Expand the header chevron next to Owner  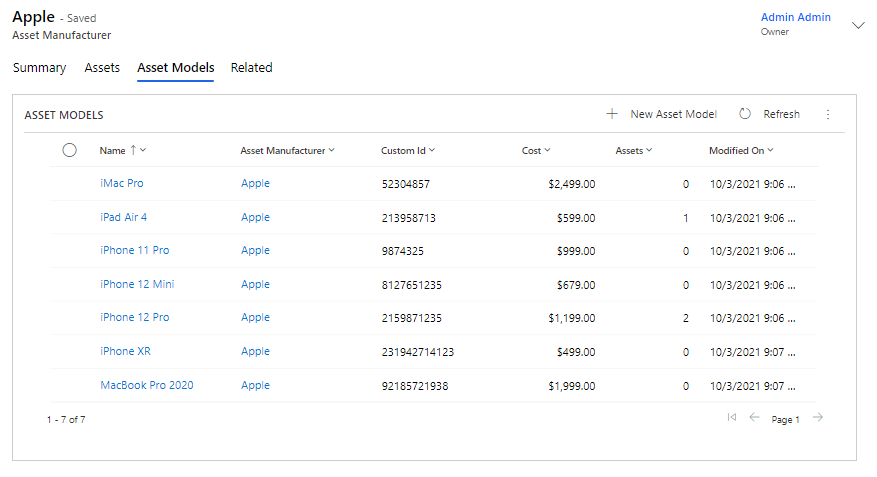pos(857,25)
